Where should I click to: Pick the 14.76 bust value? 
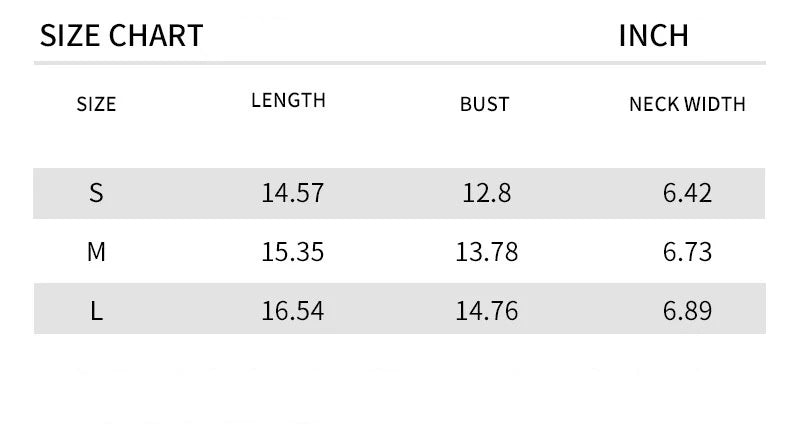[x=487, y=311]
